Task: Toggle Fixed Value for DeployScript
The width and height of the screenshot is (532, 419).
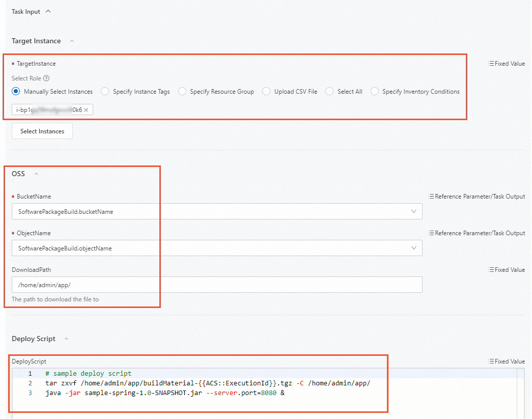Action: tap(507, 361)
